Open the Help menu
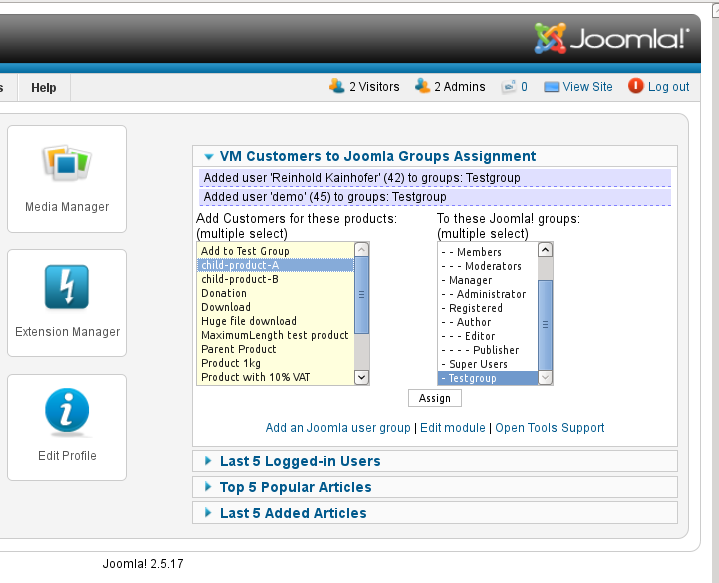Viewport: 719px width, 583px height. [44, 88]
